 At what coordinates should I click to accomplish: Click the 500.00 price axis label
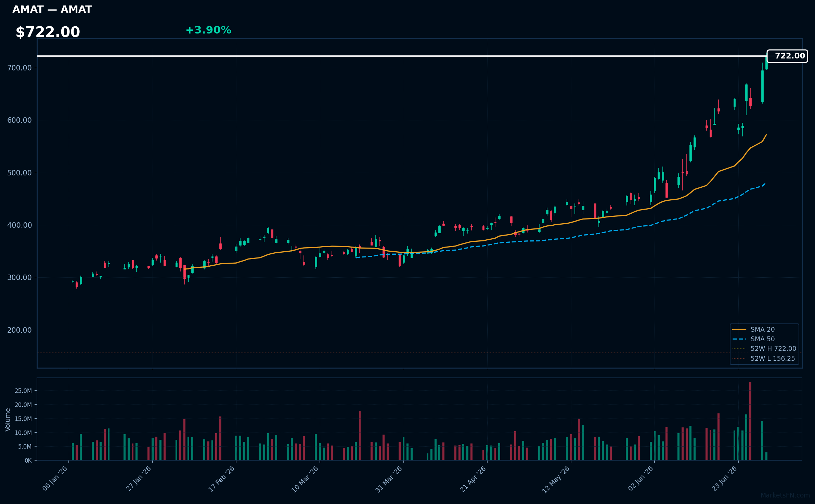(20, 173)
